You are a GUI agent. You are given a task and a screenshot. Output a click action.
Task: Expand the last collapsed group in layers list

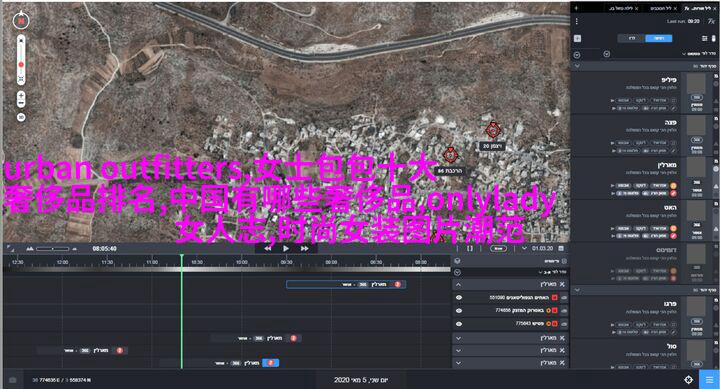(458, 363)
